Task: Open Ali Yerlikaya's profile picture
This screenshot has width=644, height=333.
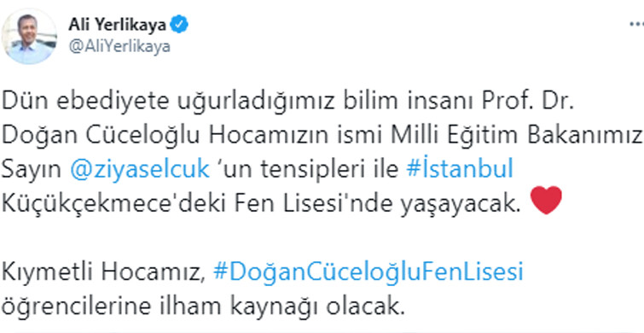Action: point(29,37)
